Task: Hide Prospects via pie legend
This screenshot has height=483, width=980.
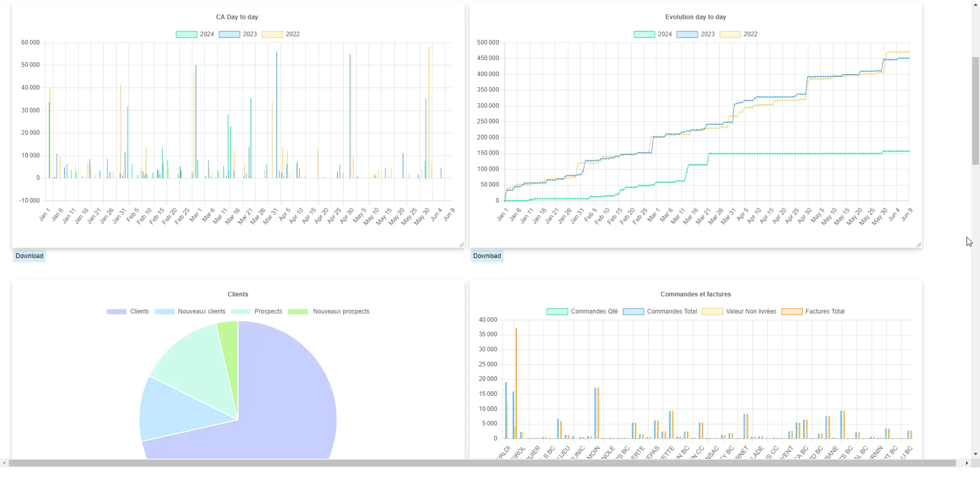Action: tap(257, 311)
